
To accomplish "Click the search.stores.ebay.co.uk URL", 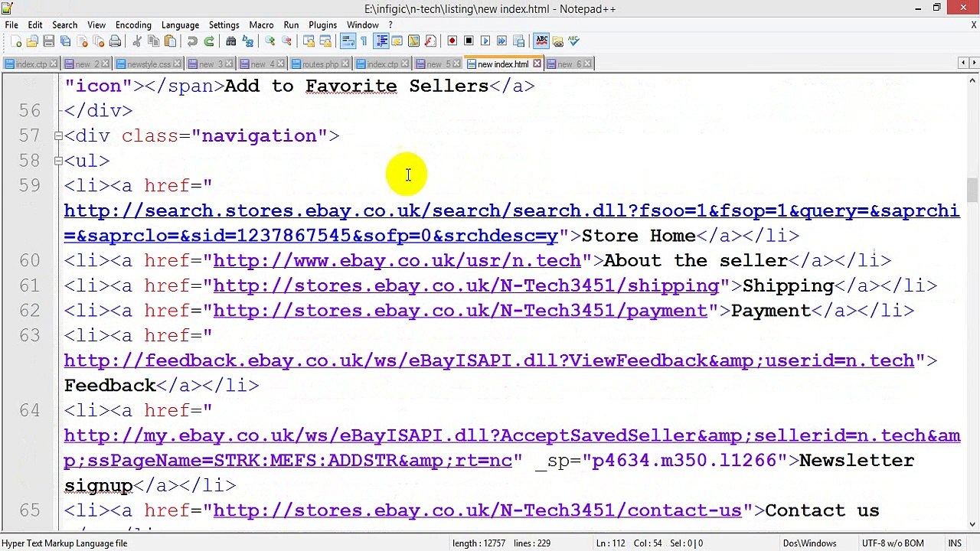I will (x=511, y=223).
